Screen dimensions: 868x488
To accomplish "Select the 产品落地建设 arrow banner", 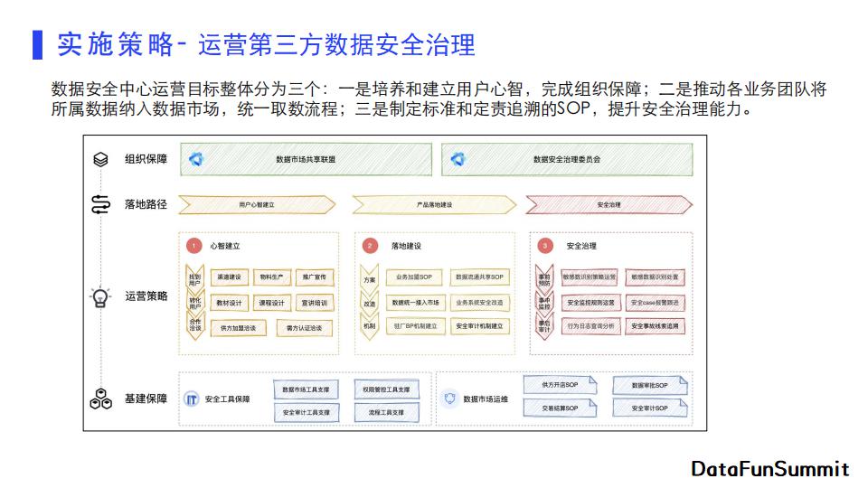I will click(x=434, y=205).
